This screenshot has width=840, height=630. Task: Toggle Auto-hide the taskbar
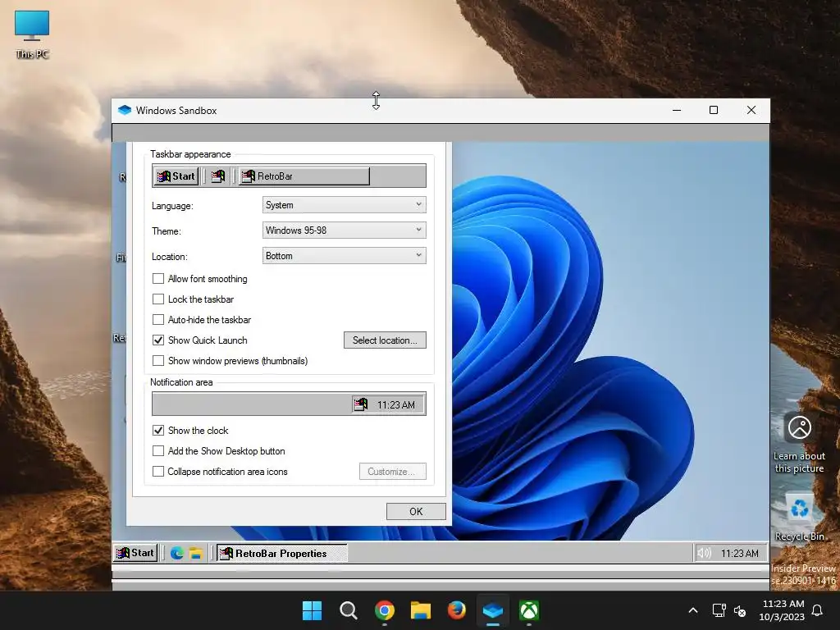tap(158, 320)
